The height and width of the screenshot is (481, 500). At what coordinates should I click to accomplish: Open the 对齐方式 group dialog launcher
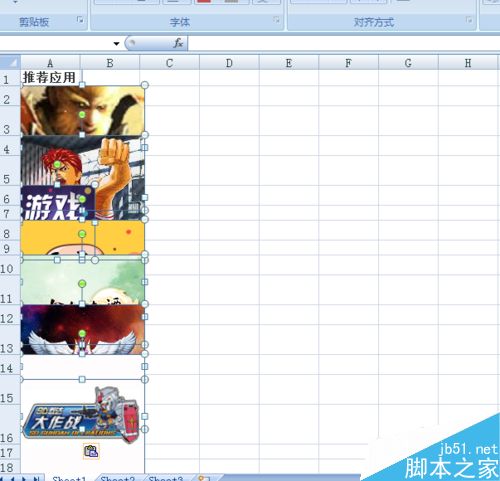pyautogui.click(x=469, y=20)
